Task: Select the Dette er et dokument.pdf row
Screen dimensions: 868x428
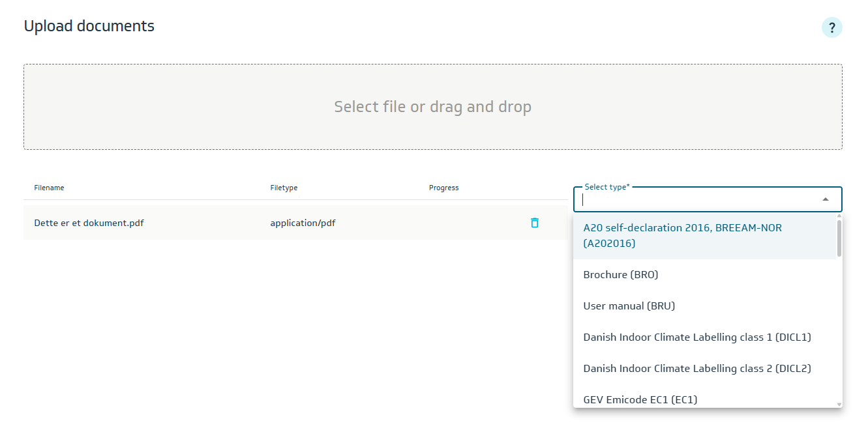Action: 89,223
